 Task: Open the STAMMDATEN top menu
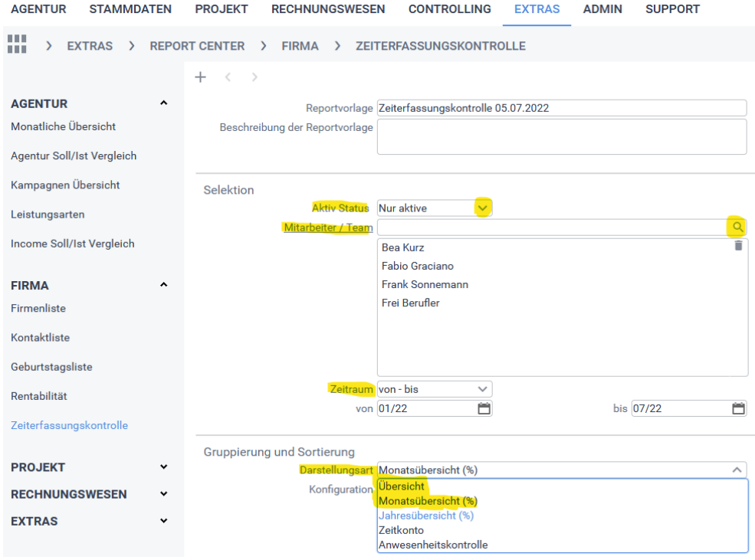click(130, 9)
